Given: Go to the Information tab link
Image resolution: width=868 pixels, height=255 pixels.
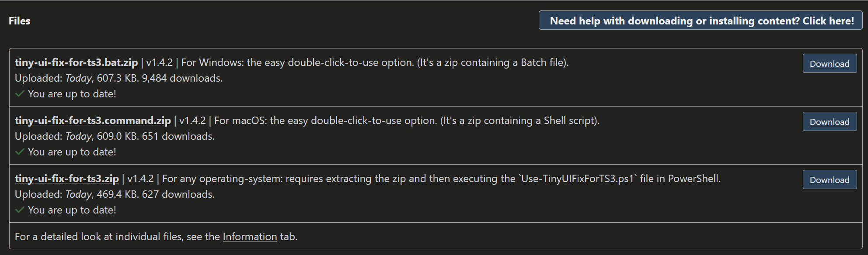Looking at the screenshot, I should click(250, 237).
